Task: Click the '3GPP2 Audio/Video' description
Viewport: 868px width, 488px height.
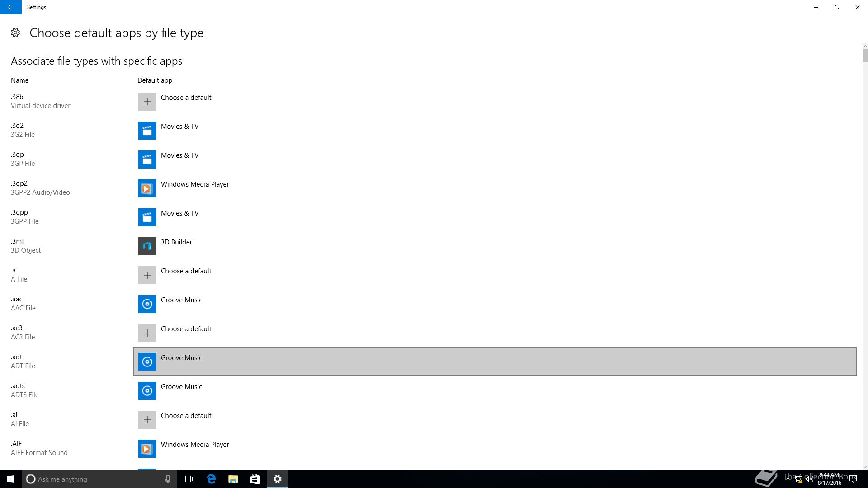Action: tap(40, 192)
